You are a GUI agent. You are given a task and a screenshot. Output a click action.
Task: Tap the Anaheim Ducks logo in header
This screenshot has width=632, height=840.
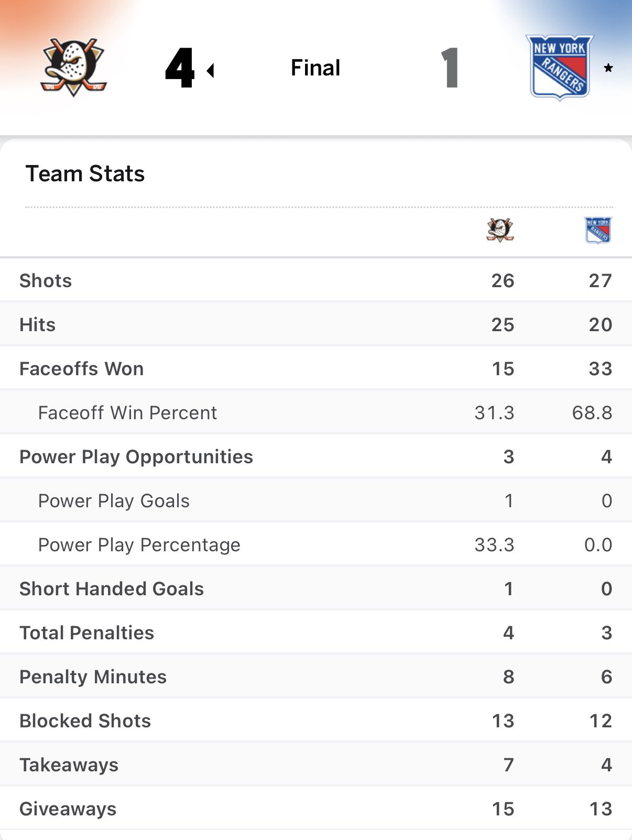[73, 67]
